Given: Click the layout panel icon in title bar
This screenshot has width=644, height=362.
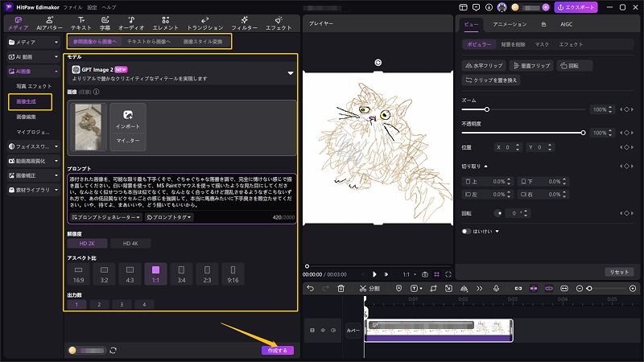Looking at the screenshot, I should tap(464, 7).
